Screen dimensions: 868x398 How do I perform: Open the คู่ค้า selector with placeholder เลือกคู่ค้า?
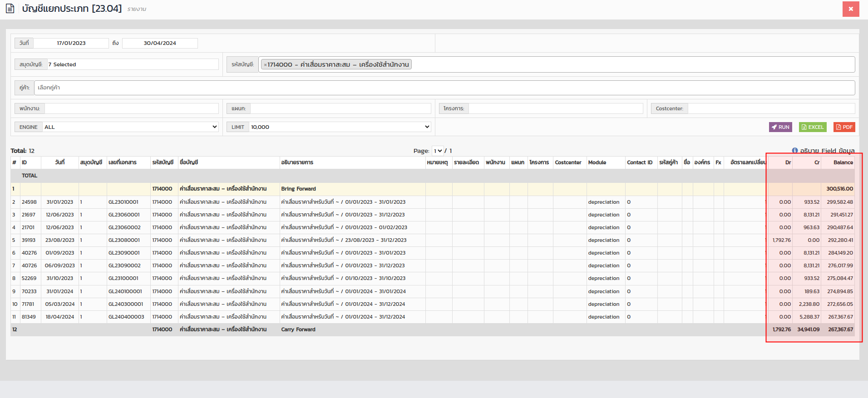[444, 88]
